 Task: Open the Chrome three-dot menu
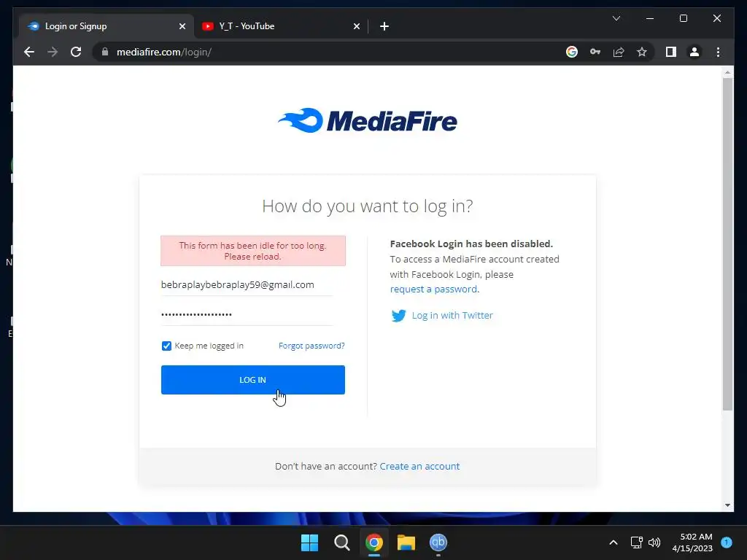(718, 52)
